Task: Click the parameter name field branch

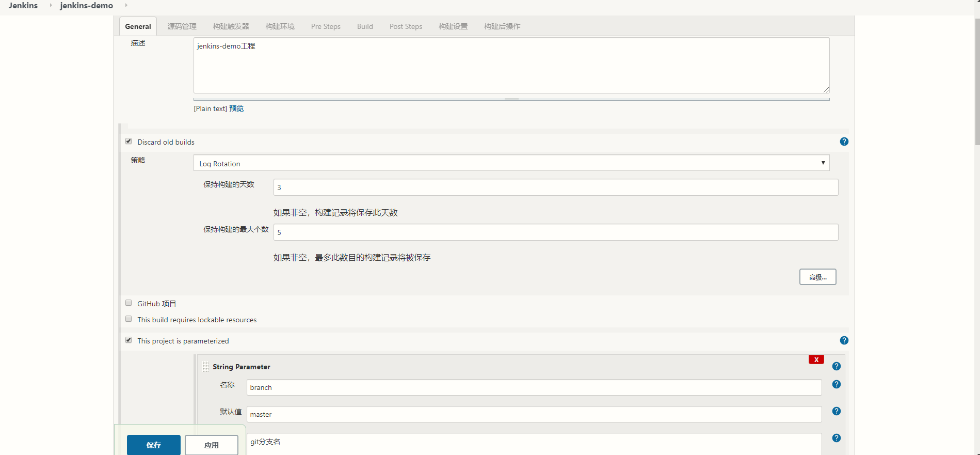Action: point(534,387)
